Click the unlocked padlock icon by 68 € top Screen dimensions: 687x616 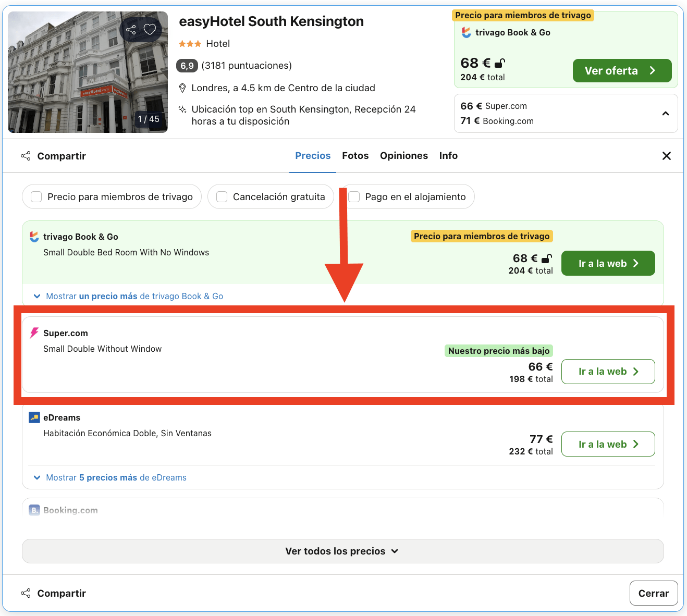(x=499, y=64)
